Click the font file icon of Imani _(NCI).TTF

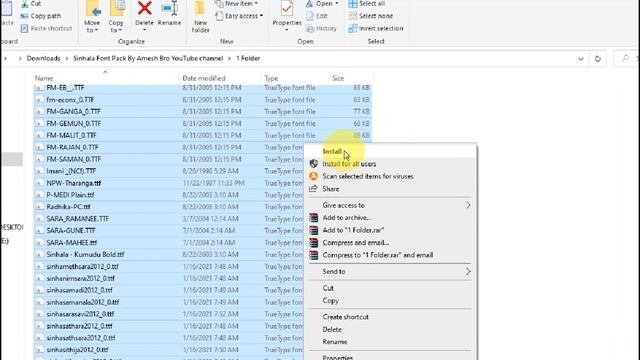point(39,171)
